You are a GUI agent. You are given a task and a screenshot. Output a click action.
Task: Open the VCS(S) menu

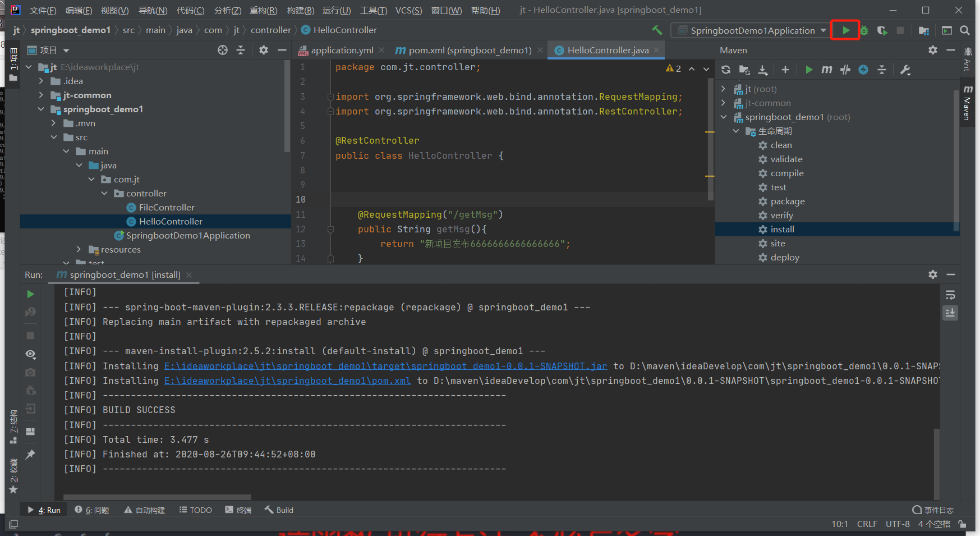click(408, 10)
